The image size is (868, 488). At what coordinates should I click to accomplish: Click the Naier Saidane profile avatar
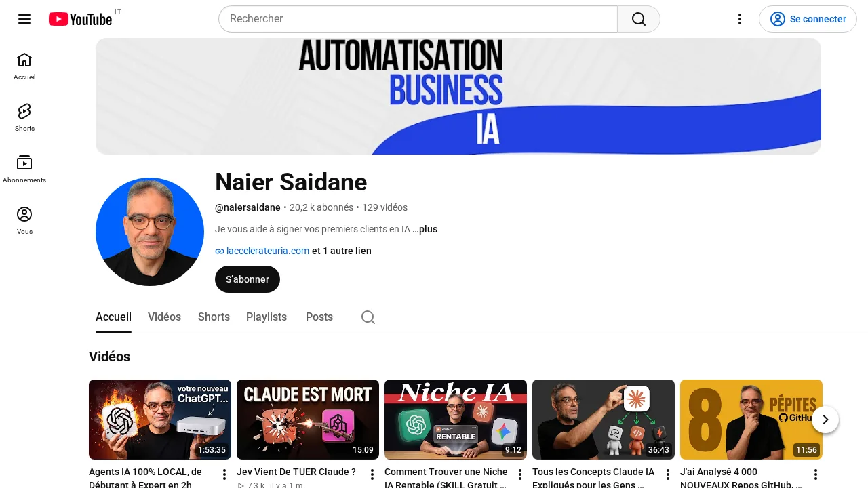tap(150, 232)
